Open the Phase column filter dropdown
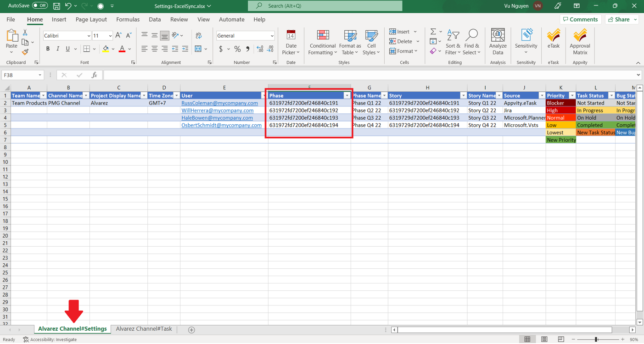 tap(347, 96)
